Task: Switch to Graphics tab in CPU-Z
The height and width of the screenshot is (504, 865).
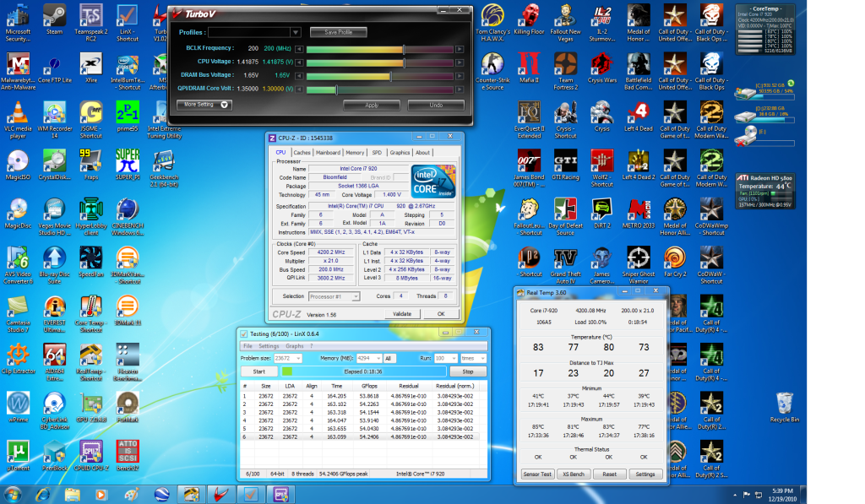Action: 400,153
